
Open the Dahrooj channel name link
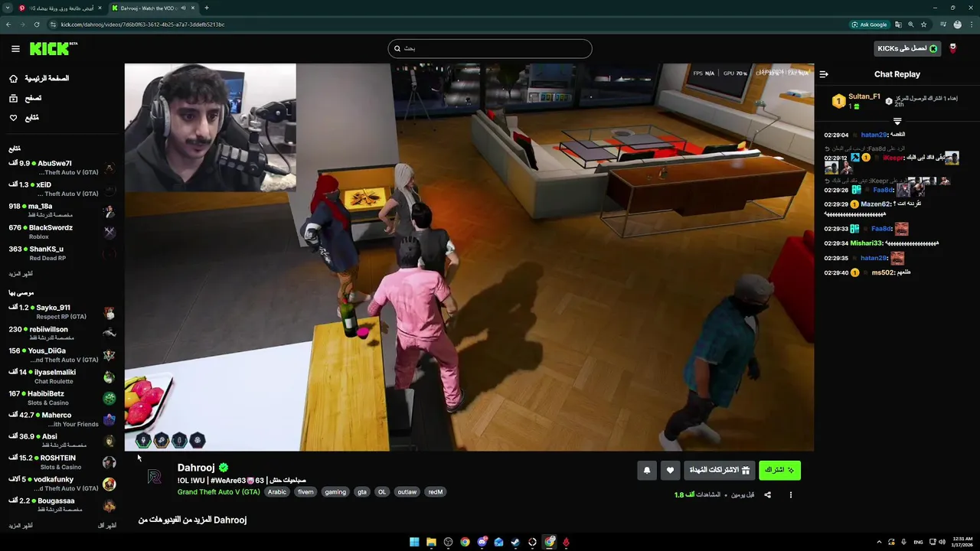[x=196, y=468]
